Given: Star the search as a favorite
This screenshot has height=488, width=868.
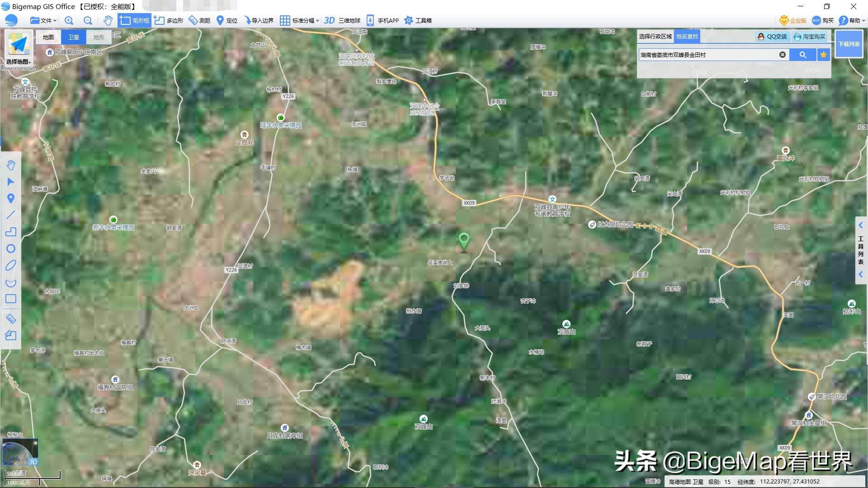Looking at the screenshot, I should 823,55.
